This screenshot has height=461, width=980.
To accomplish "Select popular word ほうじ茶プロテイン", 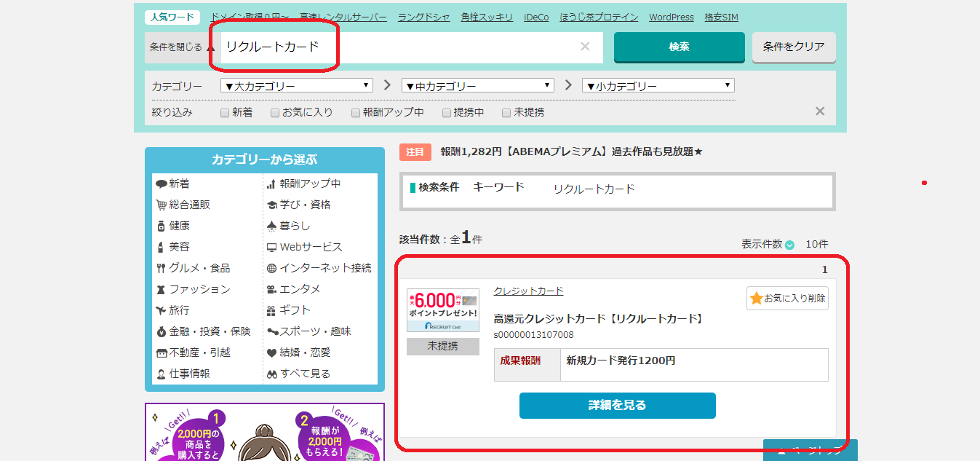I will point(599,17).
